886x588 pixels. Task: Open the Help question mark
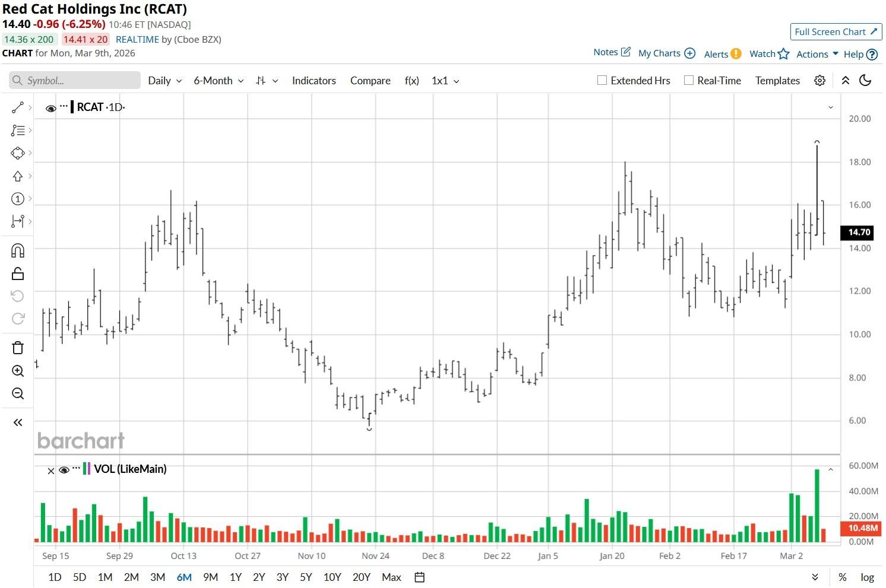[x=860, y=55]
